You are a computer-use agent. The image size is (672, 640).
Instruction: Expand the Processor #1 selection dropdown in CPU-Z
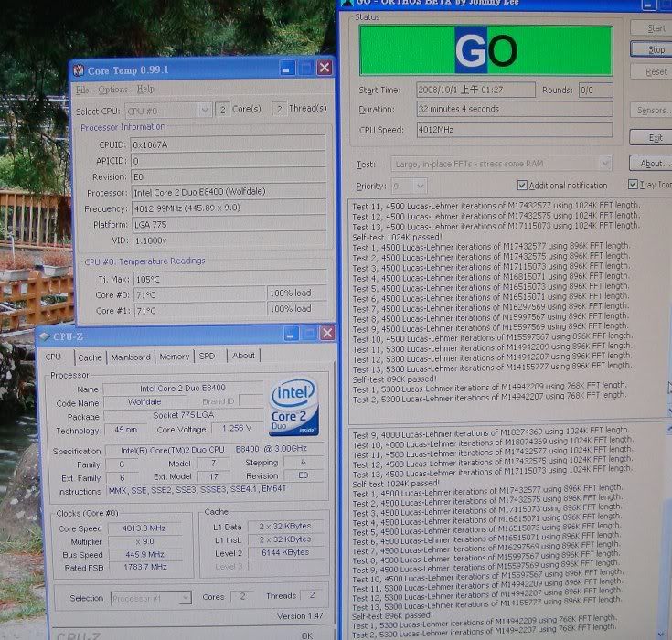(185, 598)
